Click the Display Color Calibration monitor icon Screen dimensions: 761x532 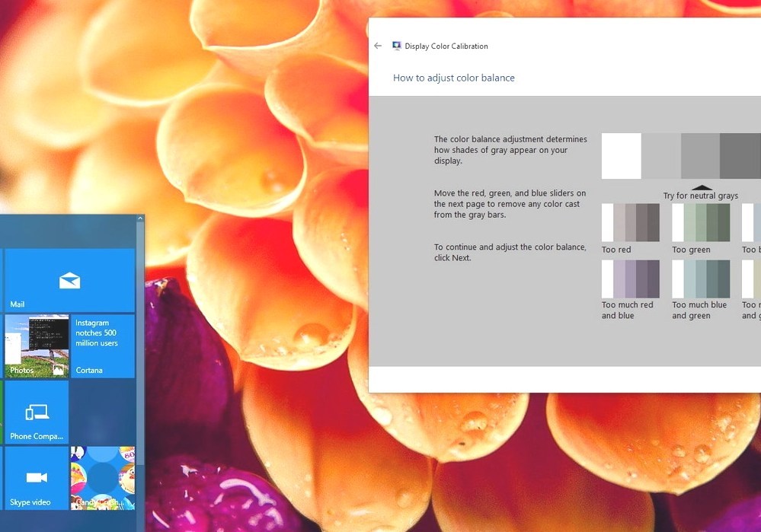(397, 46)
